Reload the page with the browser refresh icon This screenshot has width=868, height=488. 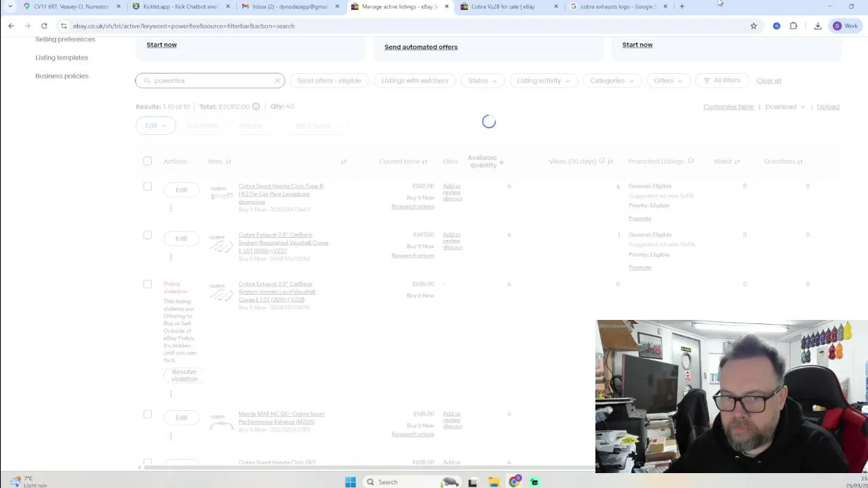click(44, 26)
